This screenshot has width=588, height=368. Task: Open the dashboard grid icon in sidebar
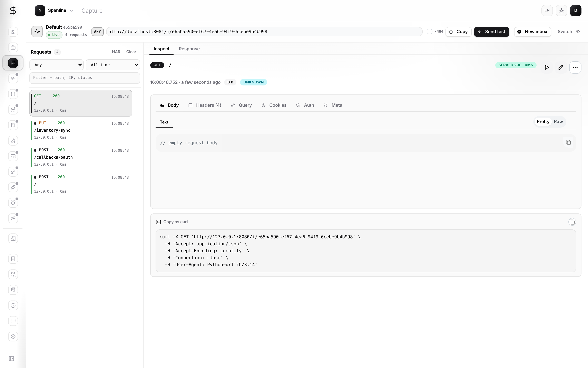pos(13,32)
